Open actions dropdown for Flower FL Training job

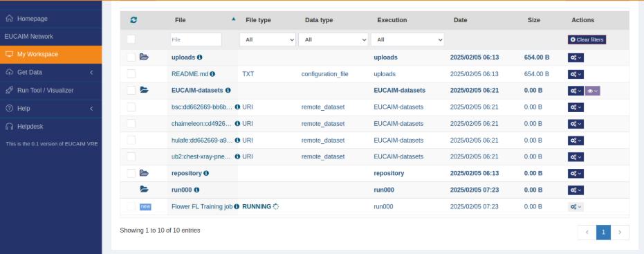576,207
